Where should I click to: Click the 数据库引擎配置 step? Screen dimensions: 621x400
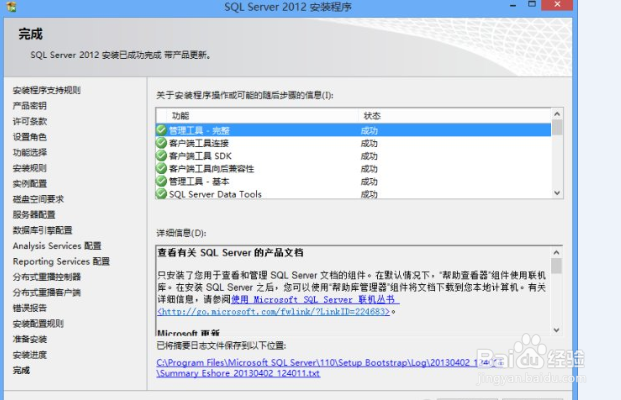pyautogui.click(x=42, y=230)
